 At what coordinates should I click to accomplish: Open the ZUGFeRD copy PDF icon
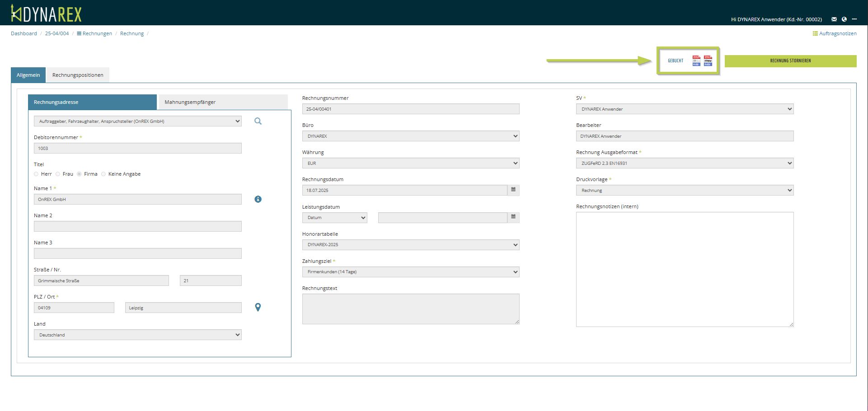(x=708, y=61)
